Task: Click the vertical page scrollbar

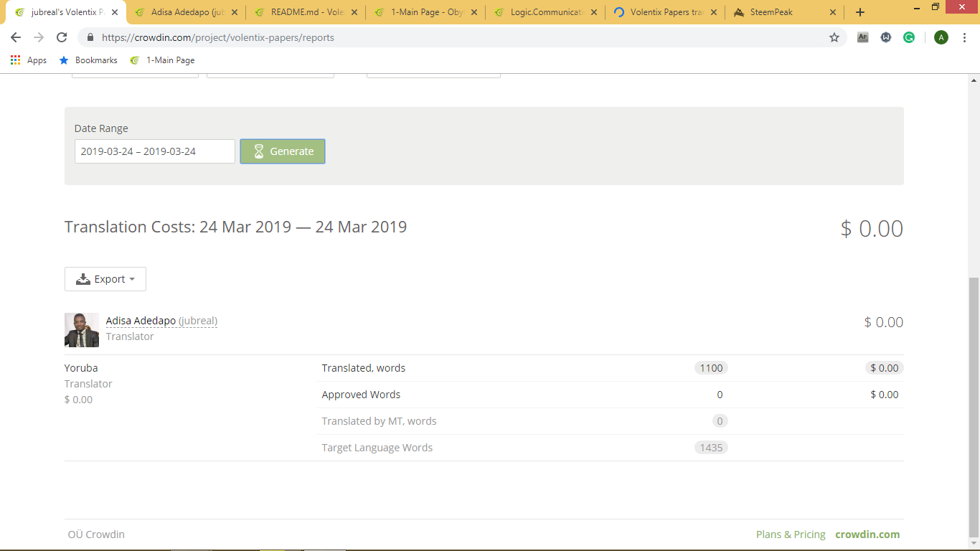Action: pyautogui.click(x=974, y=402)
